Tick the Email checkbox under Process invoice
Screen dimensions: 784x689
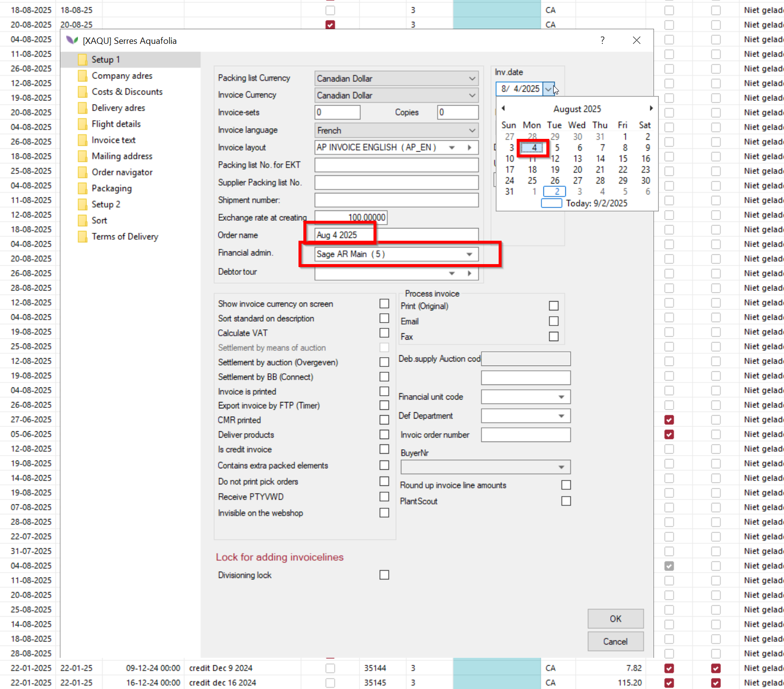coord(554,321)
